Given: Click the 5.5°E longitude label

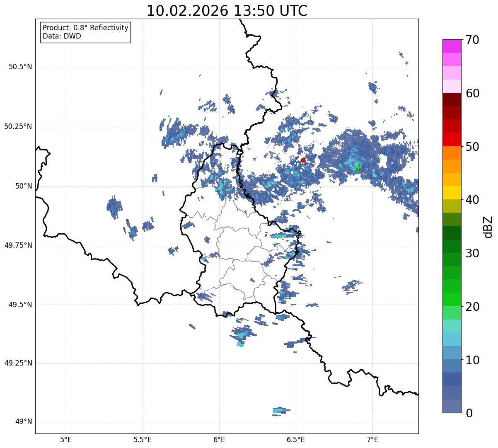Looking at the screenshot, I should pos(143,439).
